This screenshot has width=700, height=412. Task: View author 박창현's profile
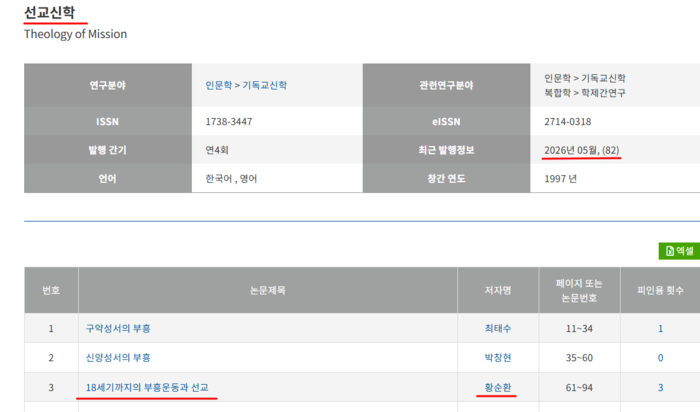point(498,358)
